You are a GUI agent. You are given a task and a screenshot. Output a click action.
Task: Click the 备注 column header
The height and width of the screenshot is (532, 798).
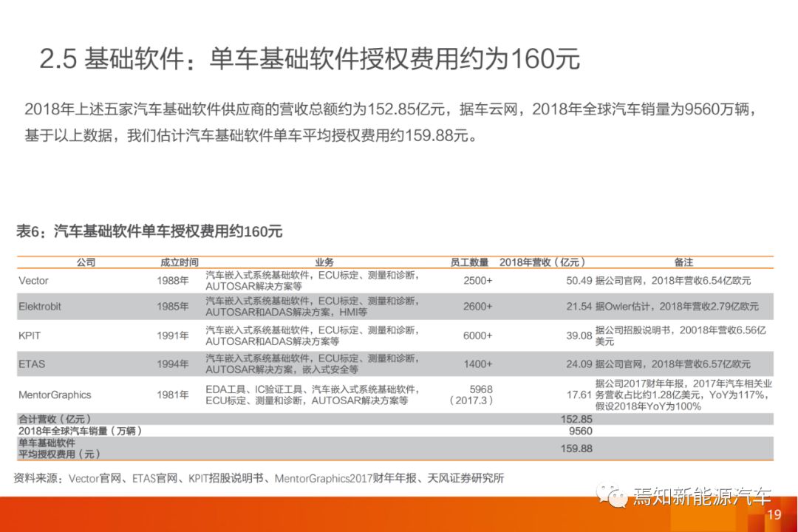[683, 262]
